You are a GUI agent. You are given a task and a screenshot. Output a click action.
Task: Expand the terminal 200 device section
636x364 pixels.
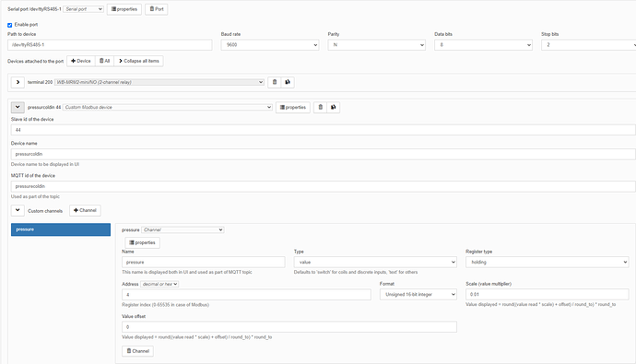(x=18, y=82)
